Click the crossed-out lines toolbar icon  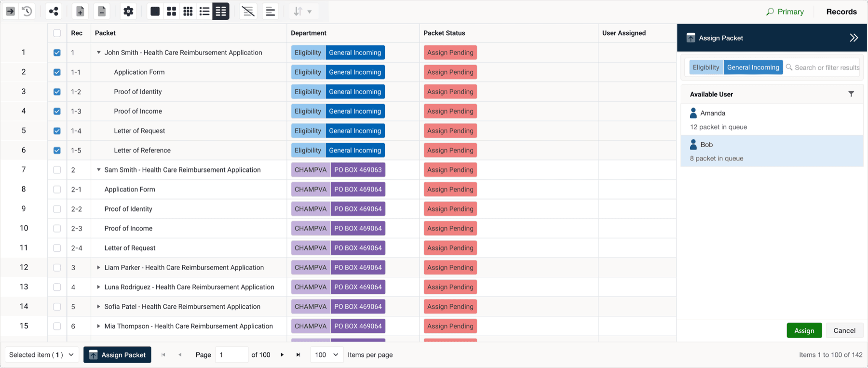(x=248, y=11)
